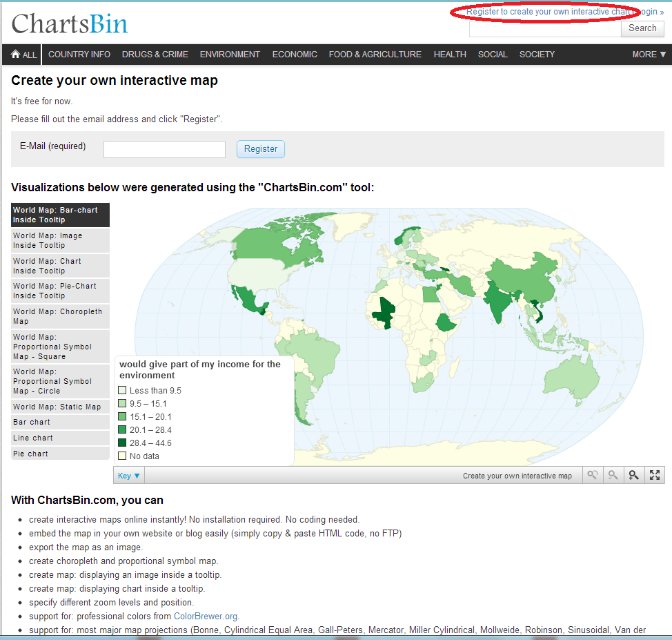Open the SOCIETY category
This screenshot has width=672, height=640.
537,55
